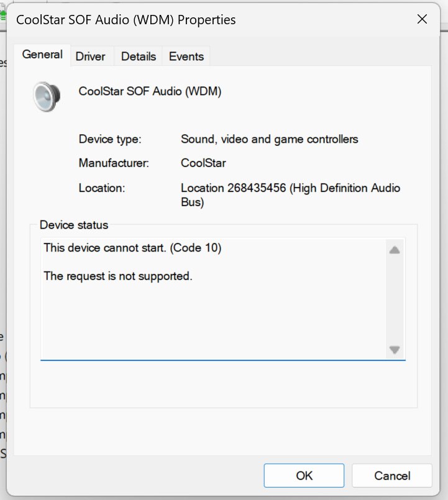Click the speaker device icon

point(47,96)
